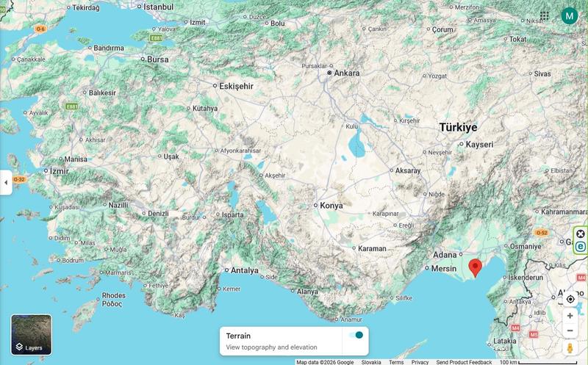588x365 pixels.
Task: Click the Yozgat city label
Action: click(437, 76)
